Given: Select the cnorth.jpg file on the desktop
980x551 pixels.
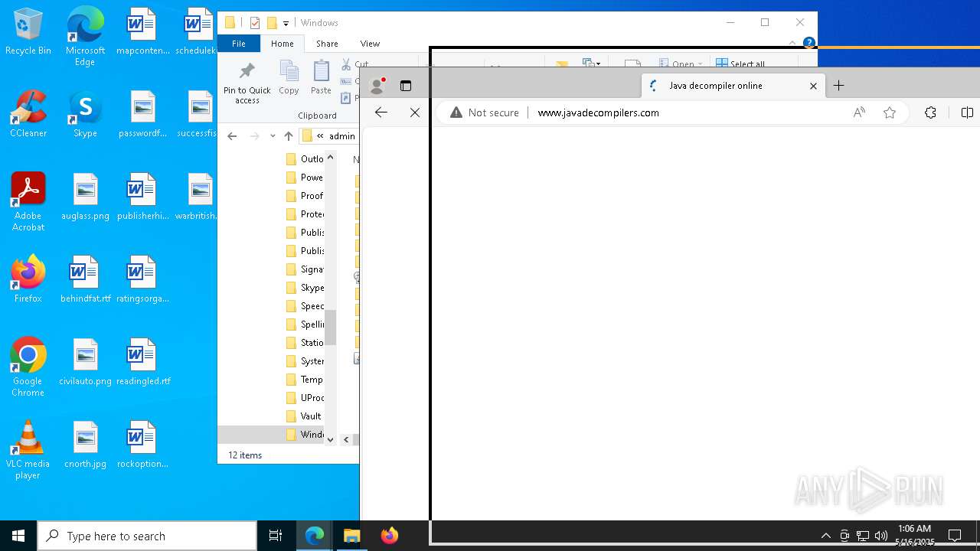Looking at the screenshot, I should point(85,445).
